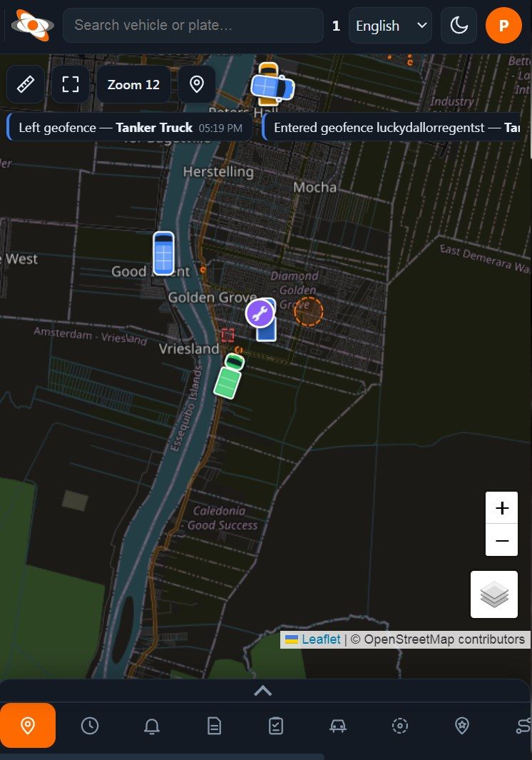Click the Vriesland map label
Viewport: 532px width, 760px height.
pos(189,348)
